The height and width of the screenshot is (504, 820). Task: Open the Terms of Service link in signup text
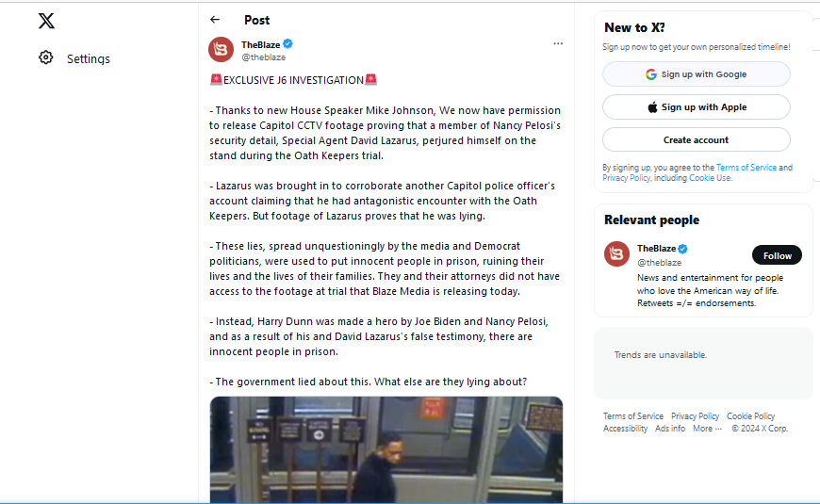746,168
